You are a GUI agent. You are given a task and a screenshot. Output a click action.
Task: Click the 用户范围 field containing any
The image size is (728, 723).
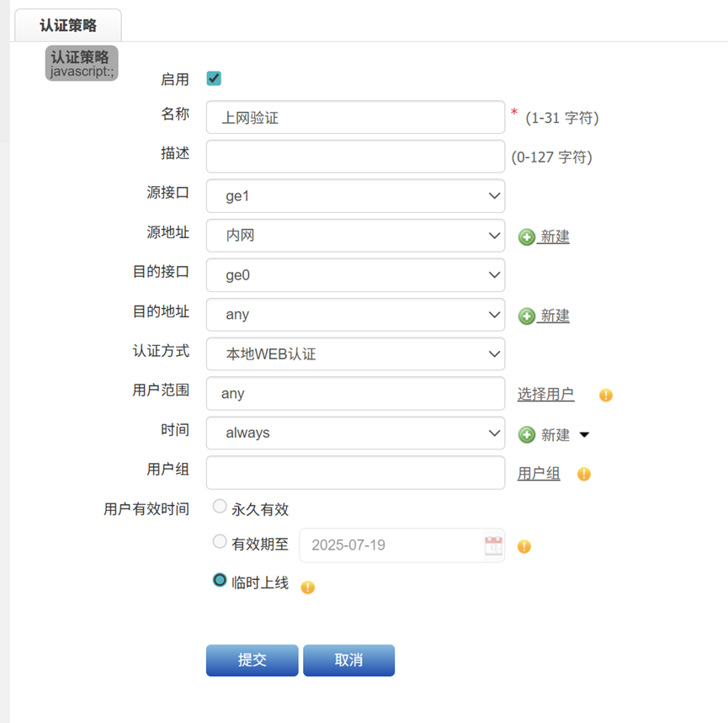point(356,393)
